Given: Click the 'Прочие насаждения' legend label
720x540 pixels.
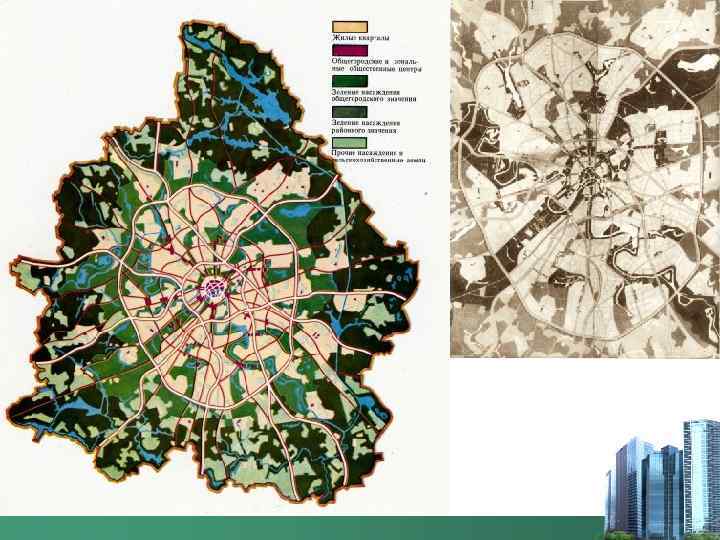Looking at the screenshot, I should (379, 156).
